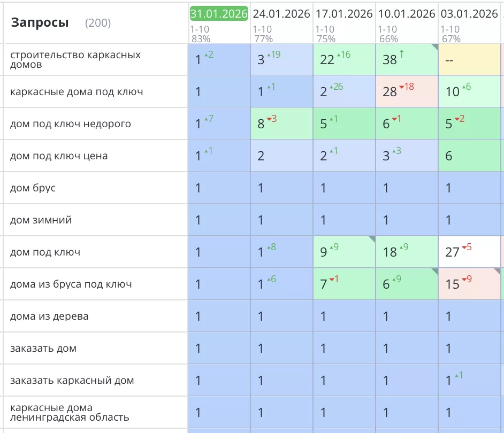Click corner marker in the position 15 cell
The height and width of the screenshot is (433, 504).
tap(497, 272)
